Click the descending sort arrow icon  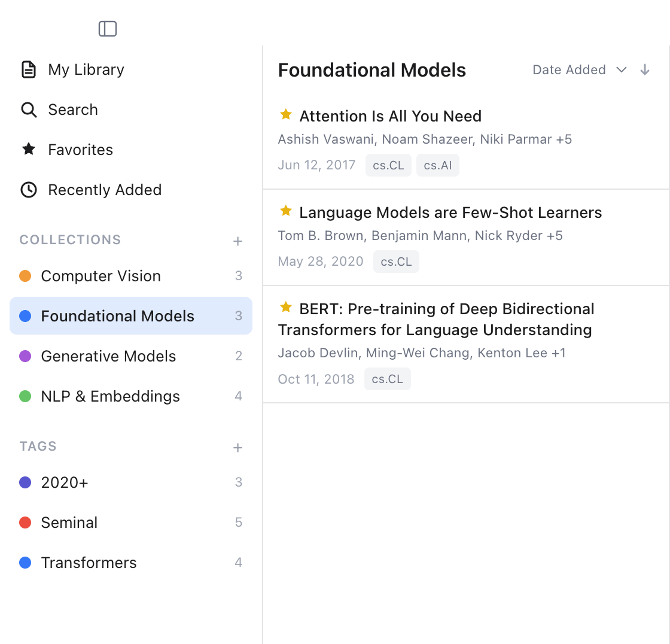point(645,69)
